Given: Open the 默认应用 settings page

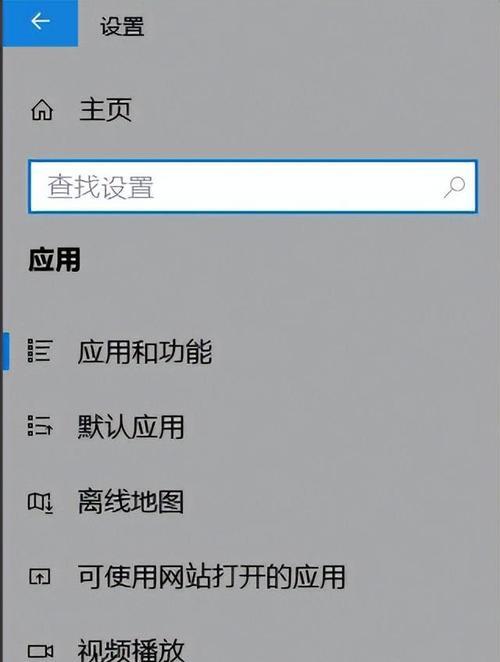Looking at the screenshot, I should 131,426.
